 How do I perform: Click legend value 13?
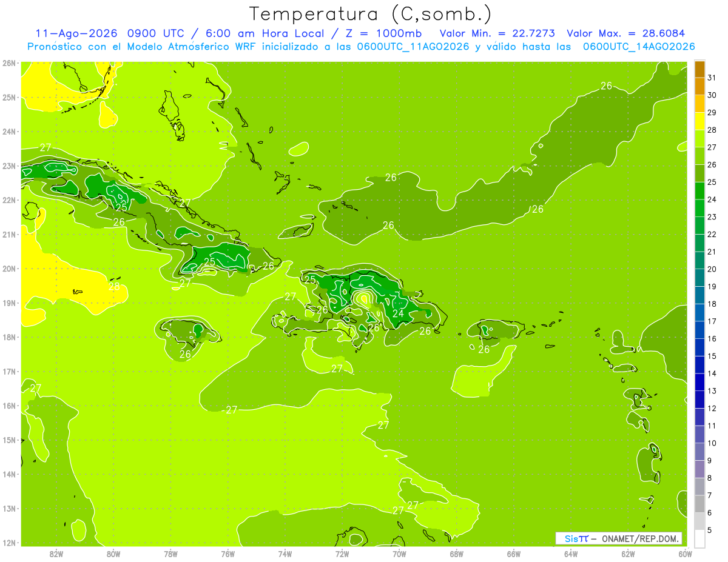(x=712, y=391)
